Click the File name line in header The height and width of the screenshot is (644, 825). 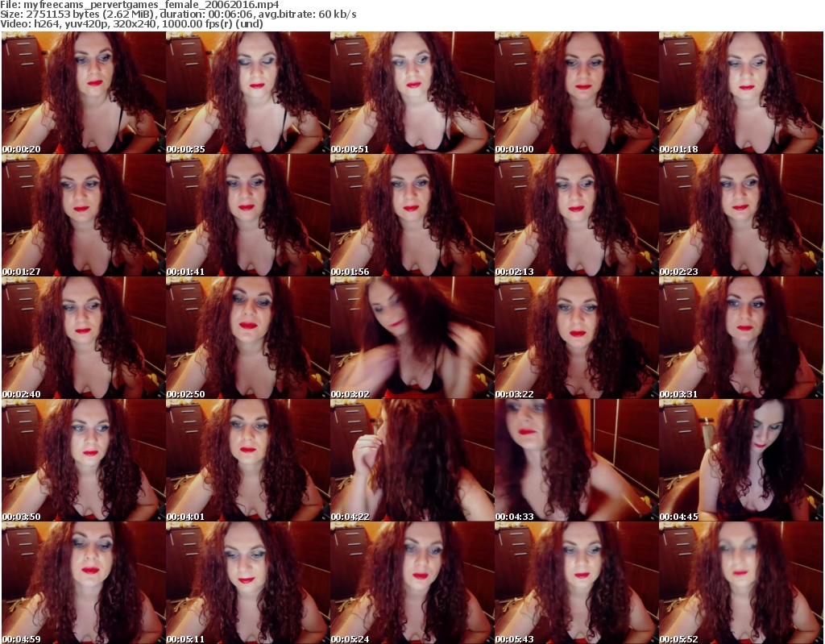[x=139, y=5]
